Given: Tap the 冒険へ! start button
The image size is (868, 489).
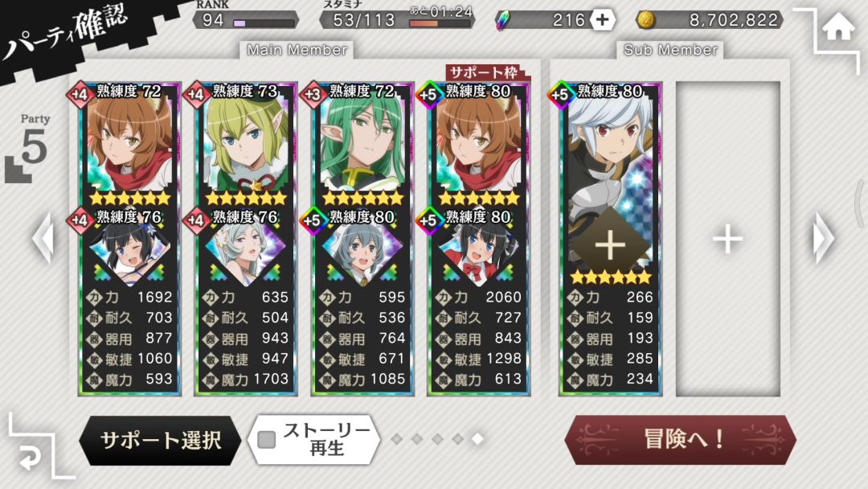Looking at the screenshot, I should pyautogui.click(x=681, y=439).
